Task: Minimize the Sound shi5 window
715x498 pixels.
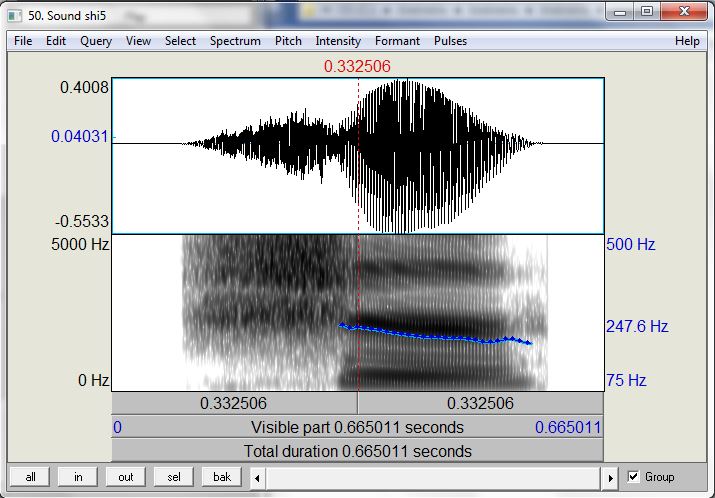Action: tap(620, 12)
